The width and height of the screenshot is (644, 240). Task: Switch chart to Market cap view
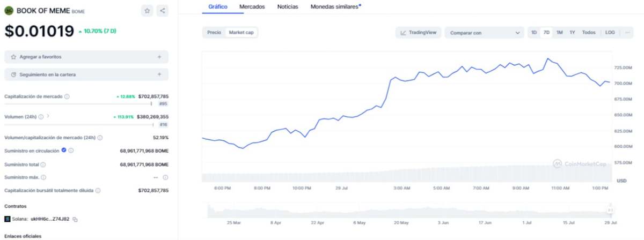coord(241,33)
